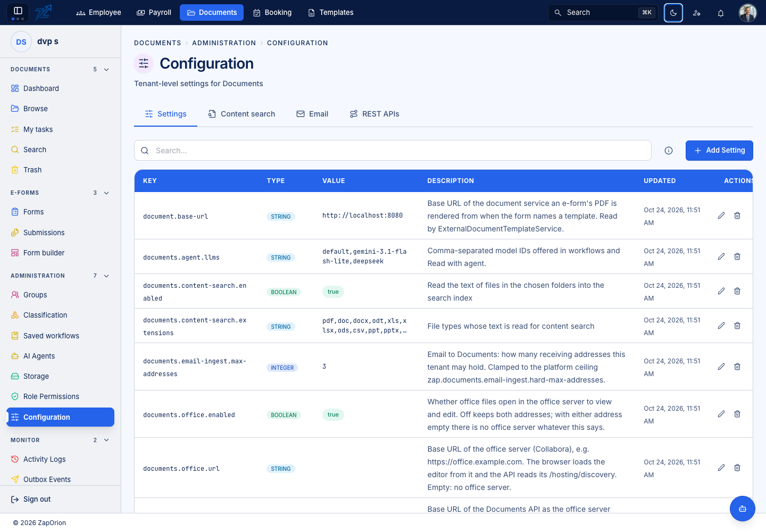Click the Add Setting button
Viewport: 766px width, 532px height.
[719, 151]
